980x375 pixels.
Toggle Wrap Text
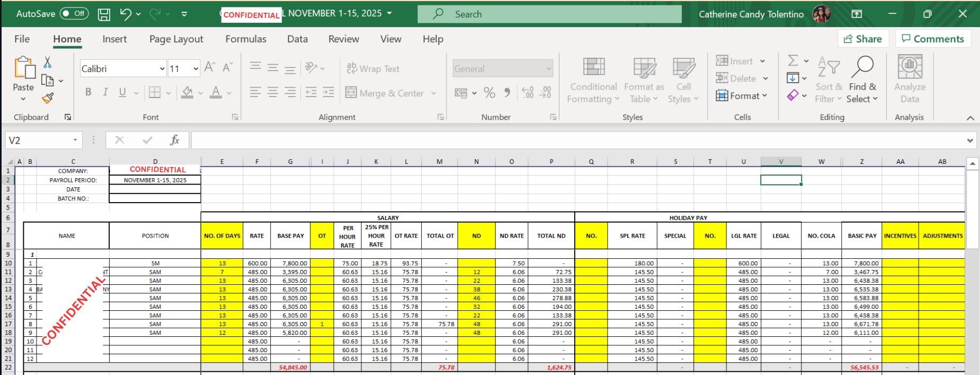tap(373, 68)
